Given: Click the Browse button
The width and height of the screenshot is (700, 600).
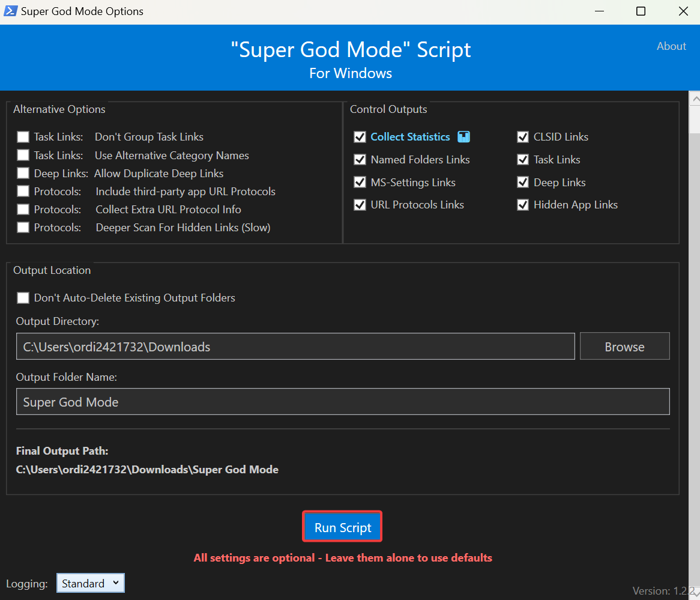Looking at the screenshot, I should (x=624, y=346).
